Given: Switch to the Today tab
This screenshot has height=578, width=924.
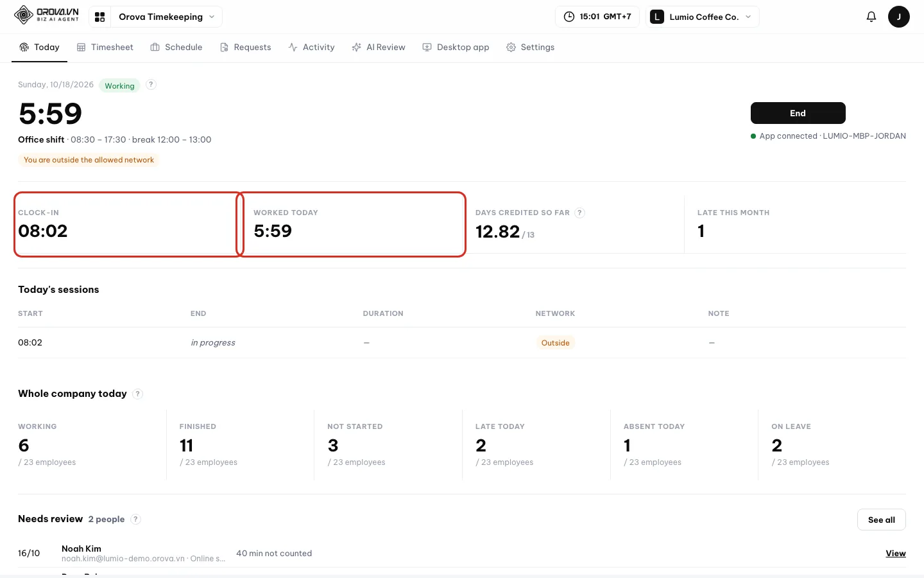Looking at the screenshot, I should (x=39, y=48).
